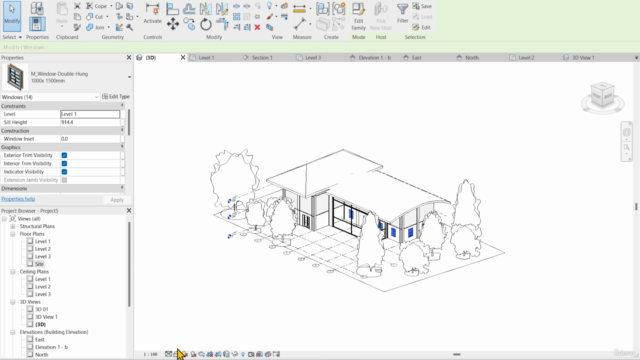Image resolution: width=640 pixels, height=360 pixels.
Task: Click Edit selection button
Action: (421, 27)
